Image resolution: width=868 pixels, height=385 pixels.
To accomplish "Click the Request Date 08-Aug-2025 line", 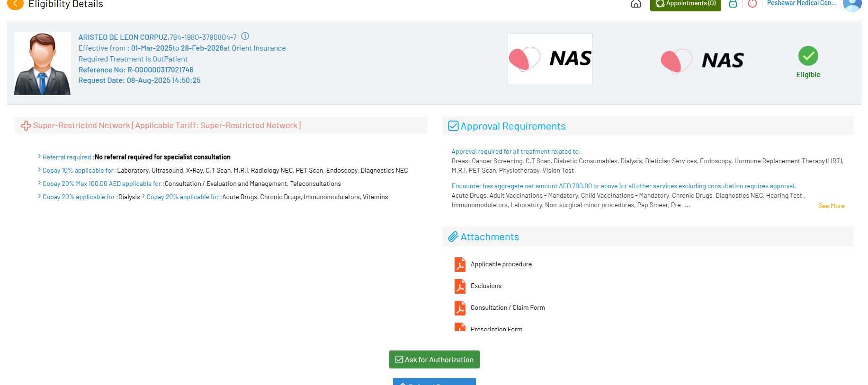I will point(140,80).
